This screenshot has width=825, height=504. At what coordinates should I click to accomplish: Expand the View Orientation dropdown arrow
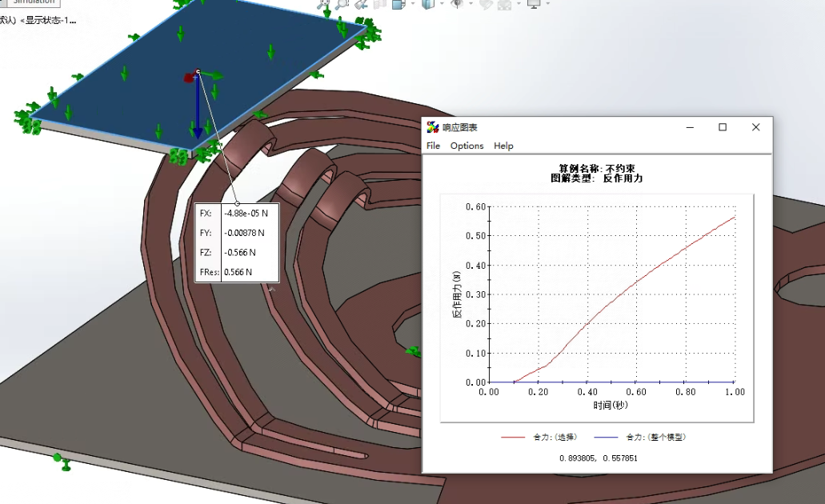click(413, 5)
